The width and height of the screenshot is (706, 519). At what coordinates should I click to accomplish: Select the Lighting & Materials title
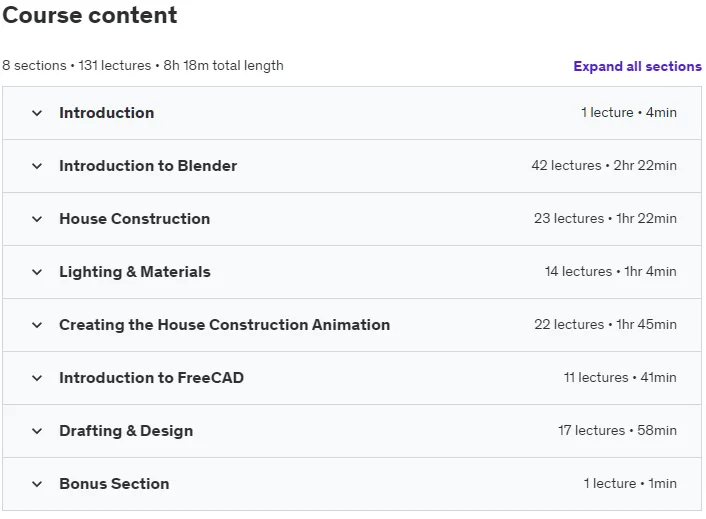135,272
